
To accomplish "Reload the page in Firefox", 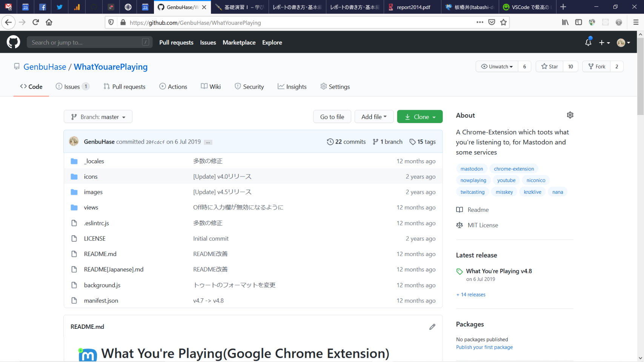I will point(36,23).
